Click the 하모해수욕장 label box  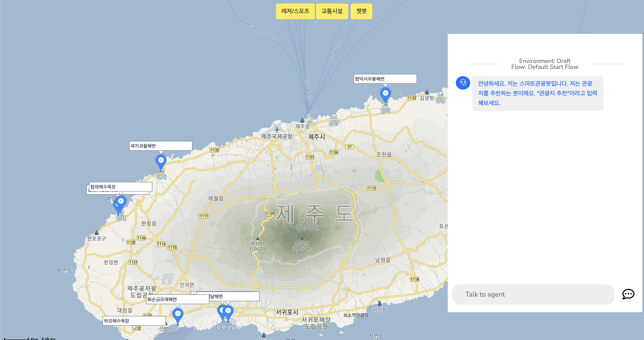coord(134,321)
